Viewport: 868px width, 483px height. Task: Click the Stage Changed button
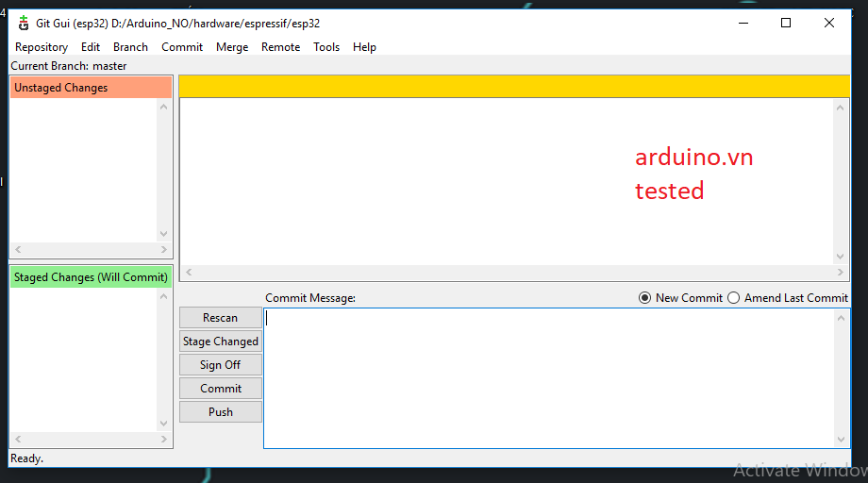(x=221, y=341)
